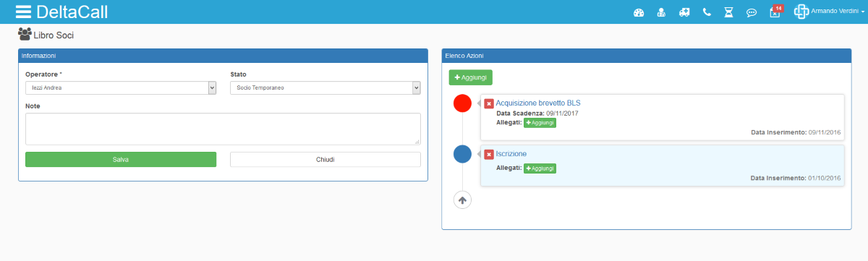
Task: Click the Chiudi button
Action: (x=325, y=159)
